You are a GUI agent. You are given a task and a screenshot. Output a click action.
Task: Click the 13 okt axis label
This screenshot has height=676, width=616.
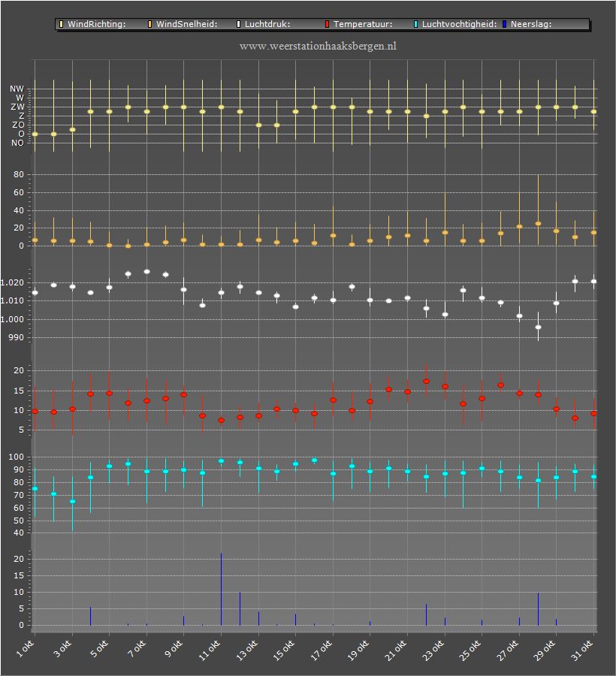click(247, 650)
